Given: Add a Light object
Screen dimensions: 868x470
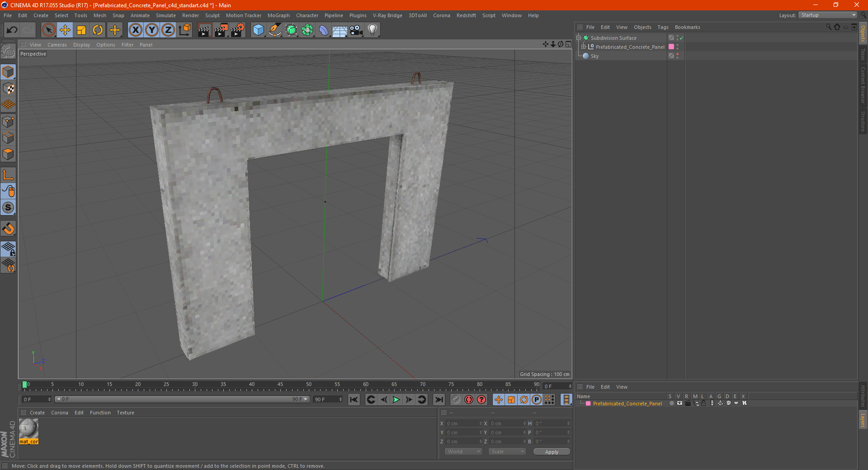Looking at the screenshot, I should point(373,30).
